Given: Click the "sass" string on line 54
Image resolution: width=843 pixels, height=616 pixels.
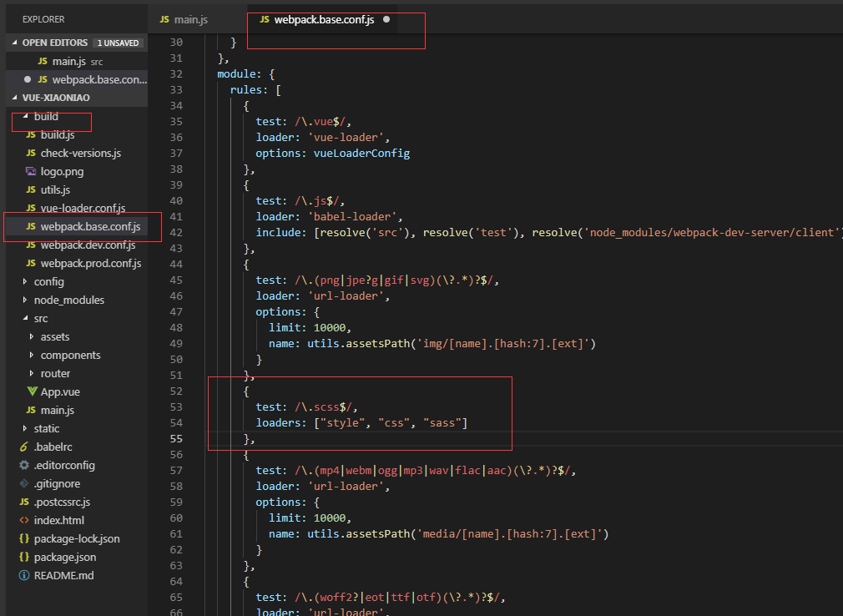Looking at the screenshot, I should pos(442,423).
